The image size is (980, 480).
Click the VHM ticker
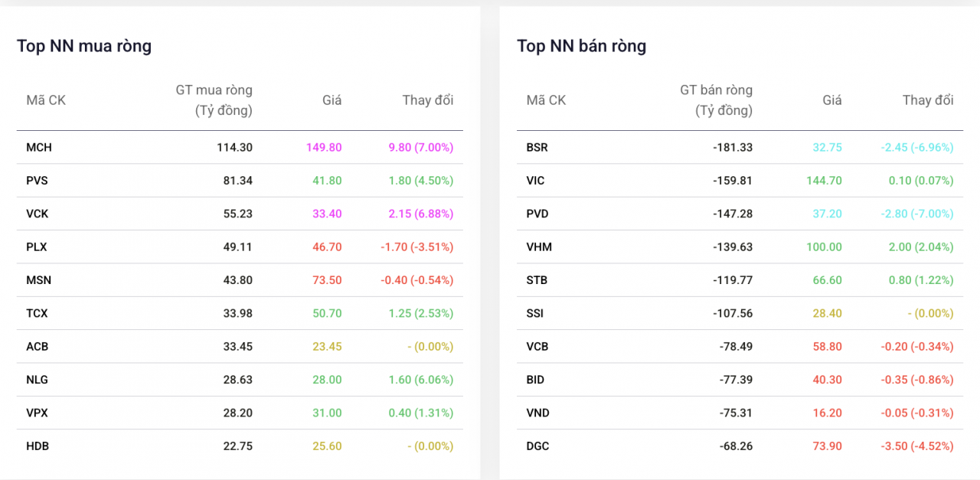tap(539, 247)
